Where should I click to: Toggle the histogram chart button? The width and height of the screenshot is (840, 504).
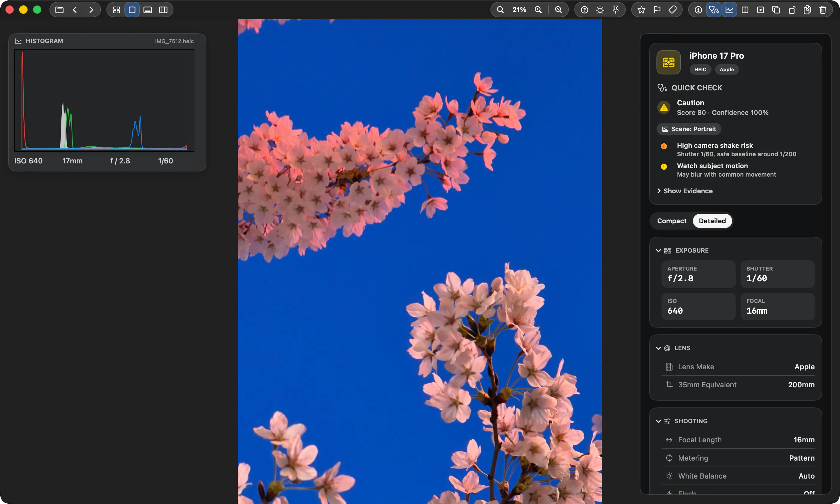(x=729, y=10)
